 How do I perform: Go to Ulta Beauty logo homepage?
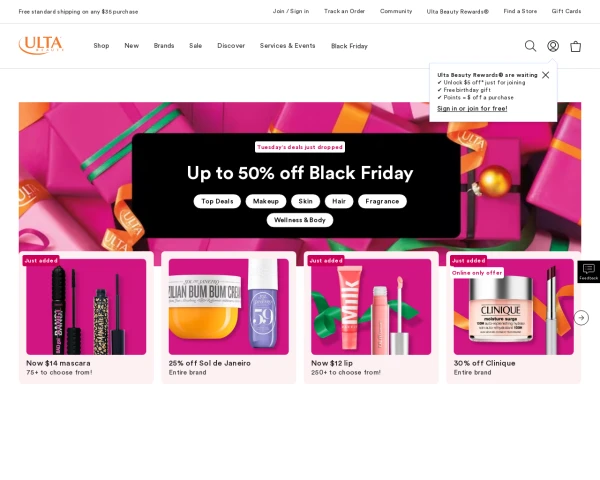click(x=41, y=45)
